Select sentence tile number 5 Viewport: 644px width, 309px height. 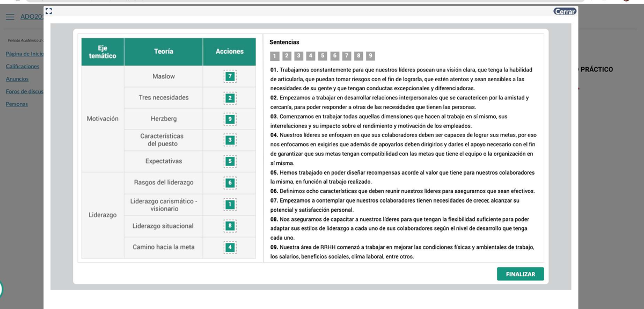(x=323, y=55)
